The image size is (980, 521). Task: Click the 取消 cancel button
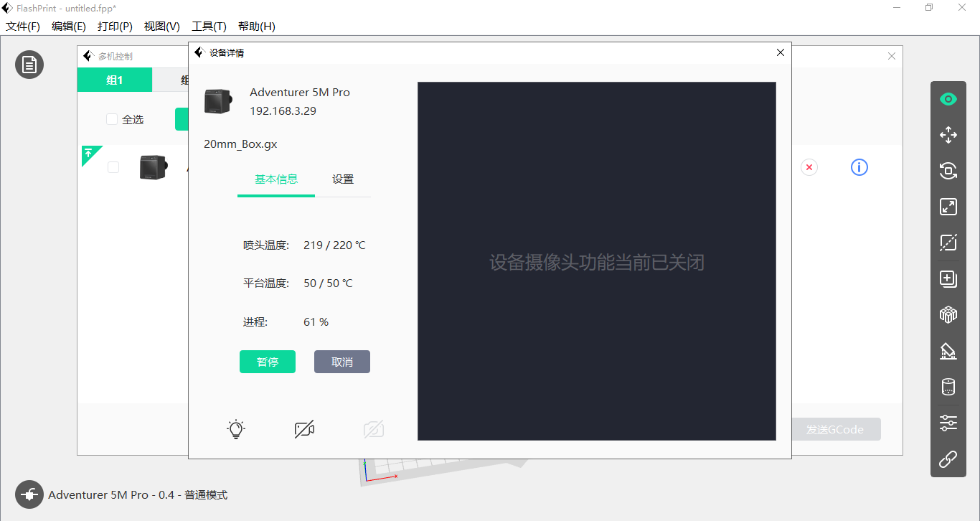[342, 362]
